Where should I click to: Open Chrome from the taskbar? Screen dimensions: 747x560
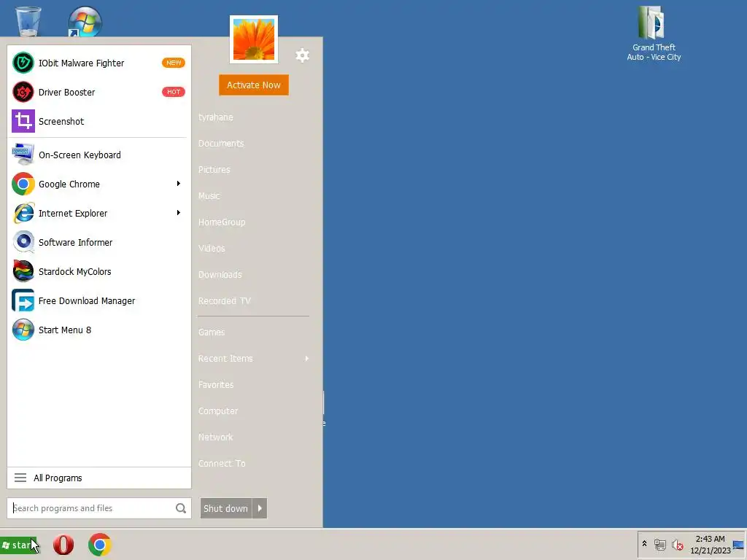coord(99,544)
